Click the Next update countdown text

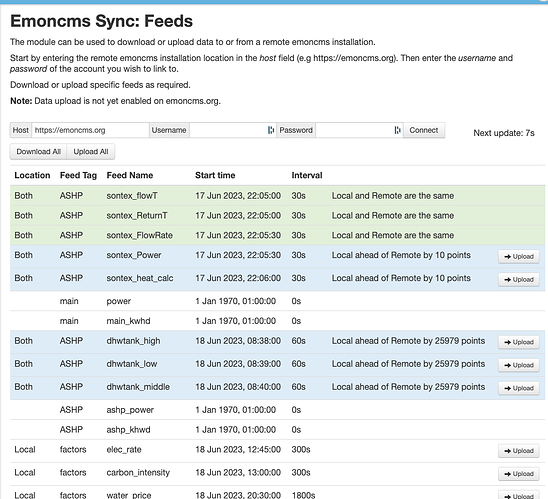504,133
